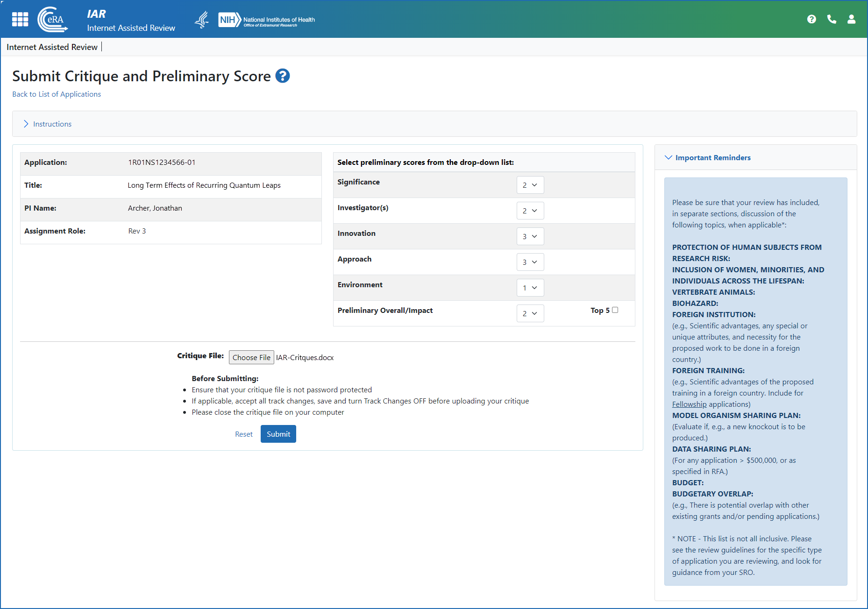
Task: Click help icon beside page title
Action: 283,76
